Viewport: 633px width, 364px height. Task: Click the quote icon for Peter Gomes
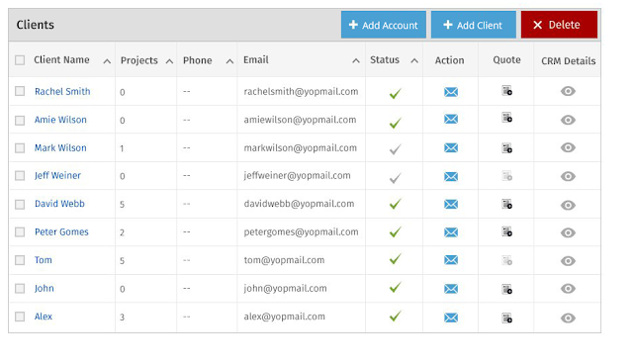(x=507, y=231)
